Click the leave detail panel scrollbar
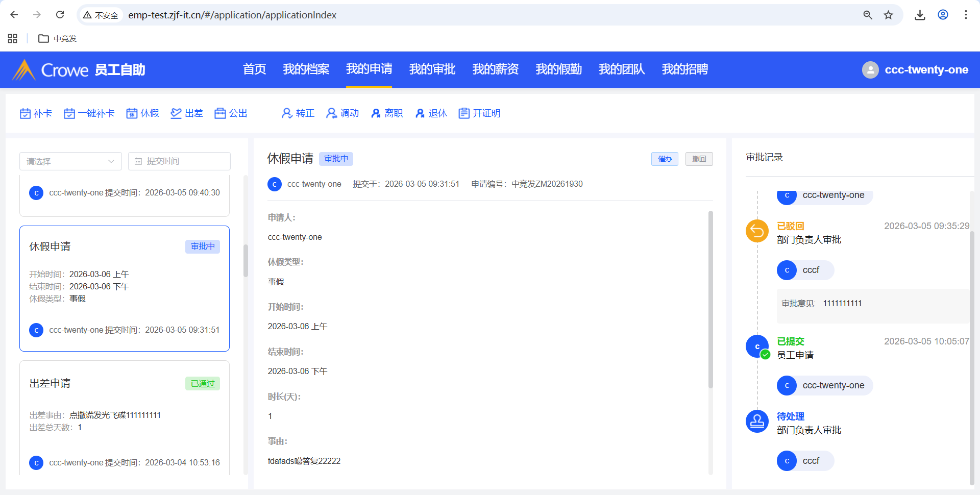 coord(710,300)
